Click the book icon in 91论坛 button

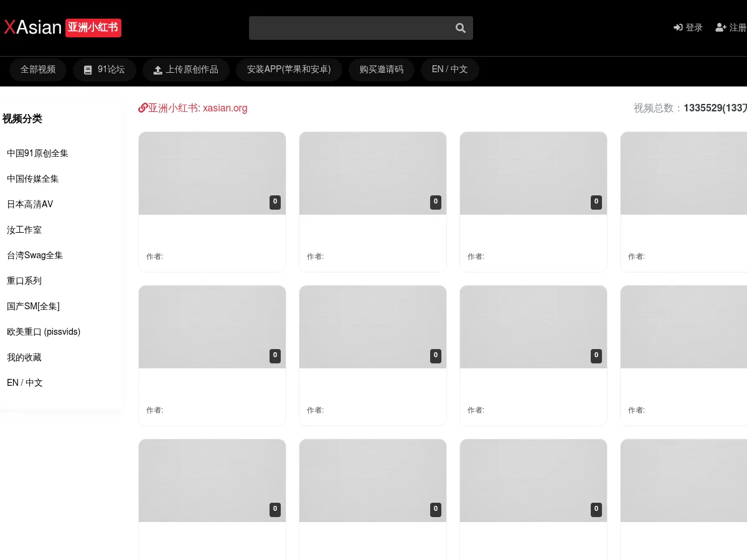[x=88, y=70]
